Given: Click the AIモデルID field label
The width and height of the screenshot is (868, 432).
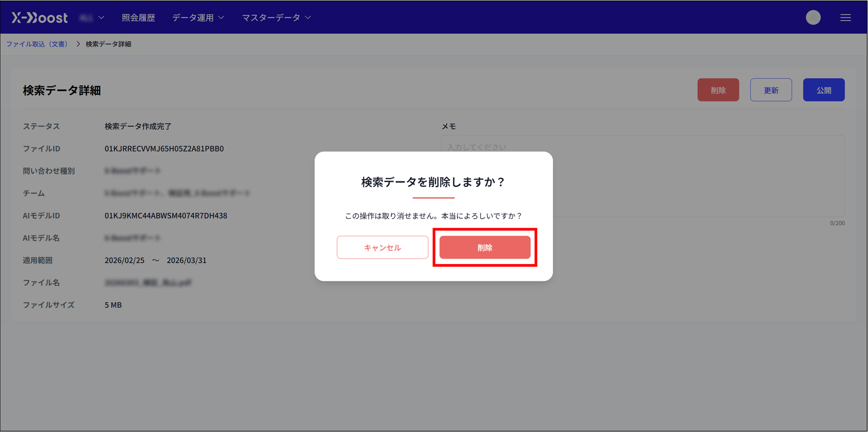Looking at the screenshot, I should [x=41, y=216].
